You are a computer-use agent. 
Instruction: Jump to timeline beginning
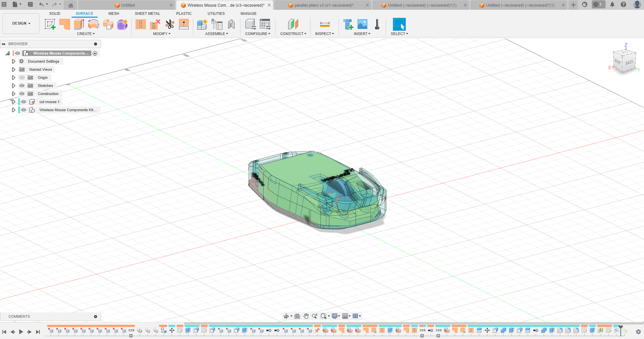pyautogui.click(x=4, y=332)
